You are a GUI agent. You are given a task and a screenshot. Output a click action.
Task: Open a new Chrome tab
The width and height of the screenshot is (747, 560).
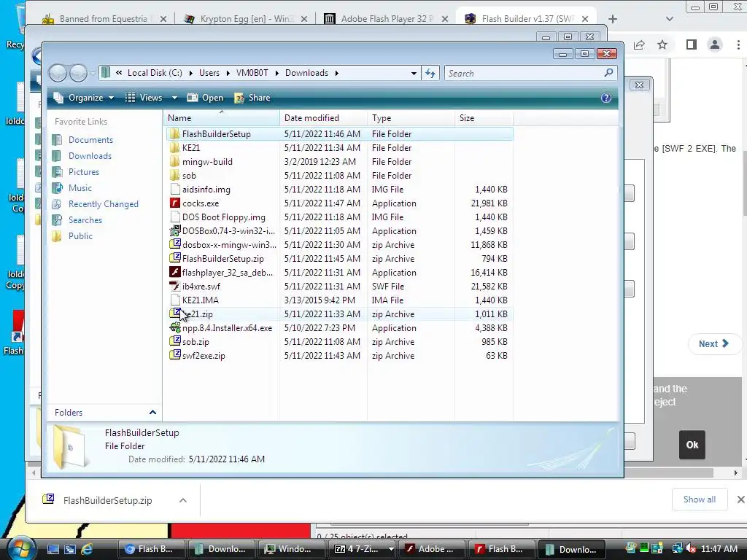coord(613,19)
